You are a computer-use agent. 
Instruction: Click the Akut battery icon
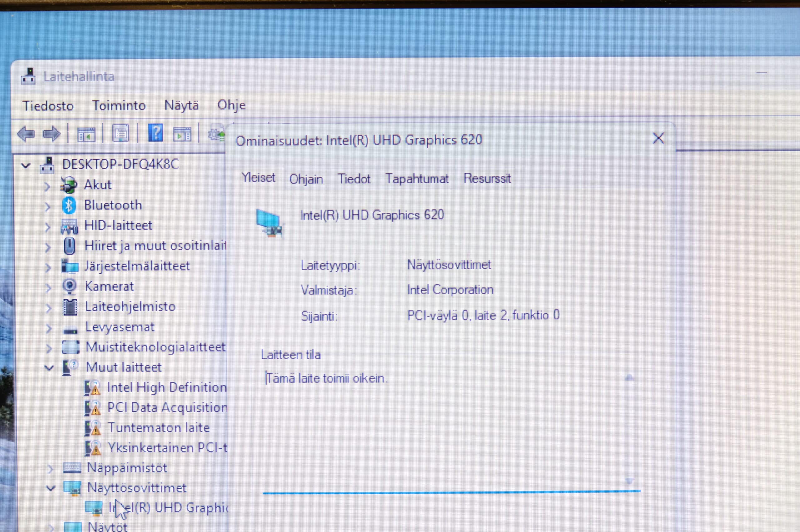click(69, 185)
